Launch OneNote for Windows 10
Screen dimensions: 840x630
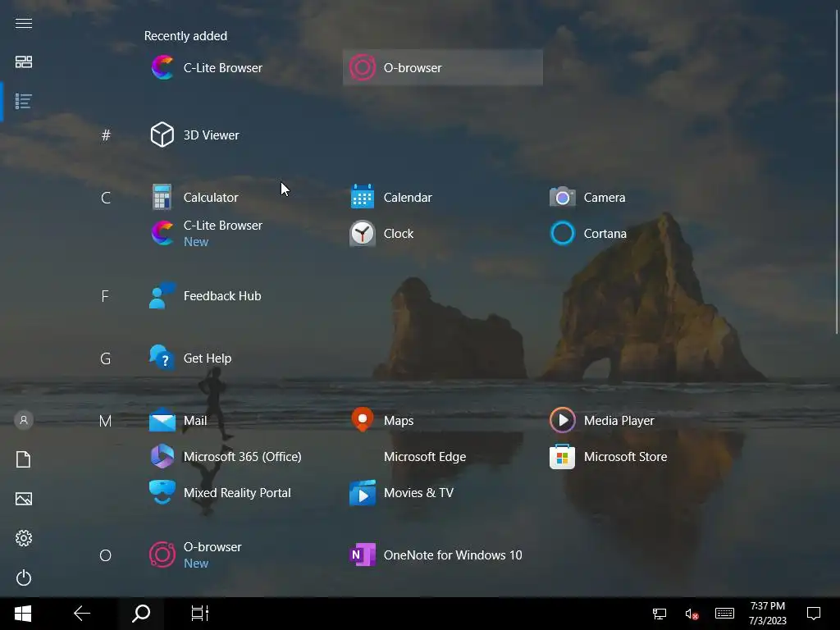coord(442,555)
